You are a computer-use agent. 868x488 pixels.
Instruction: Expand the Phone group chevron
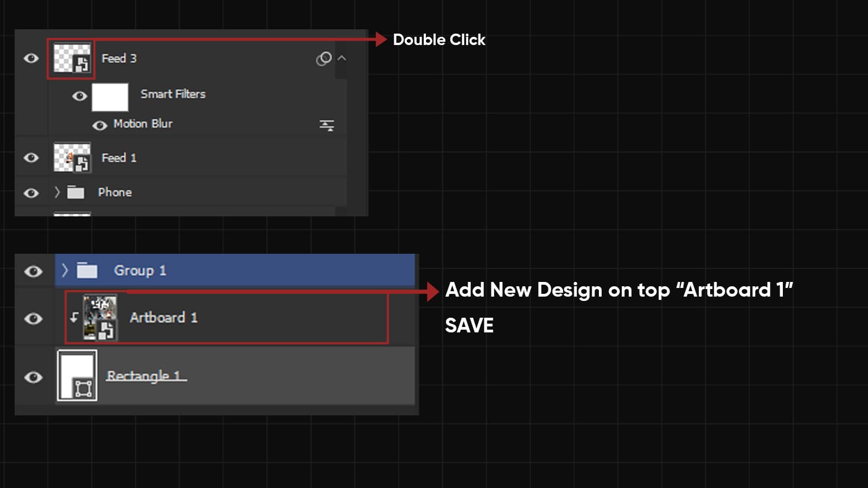[x=57, y=192]
